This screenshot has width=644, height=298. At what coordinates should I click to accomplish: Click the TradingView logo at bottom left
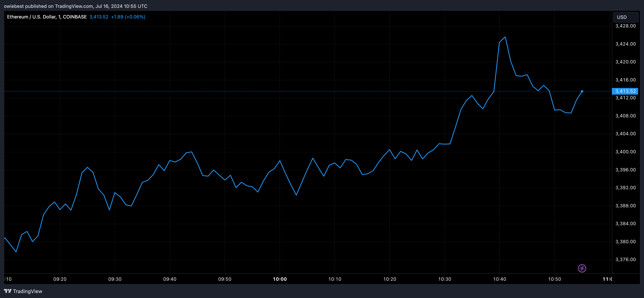tap(23, 291)
